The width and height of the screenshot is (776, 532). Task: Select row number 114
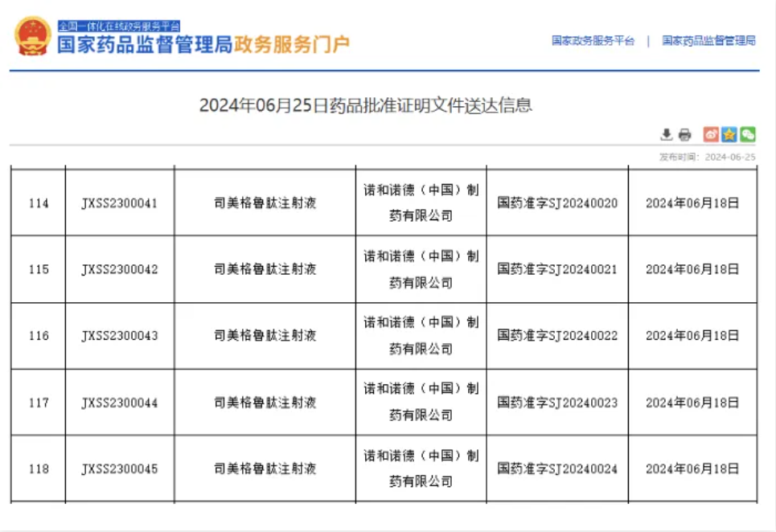click(39, 203)
